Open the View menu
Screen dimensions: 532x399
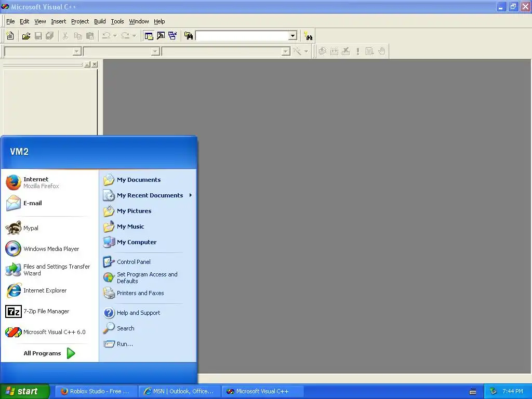(x=40, y=21)
